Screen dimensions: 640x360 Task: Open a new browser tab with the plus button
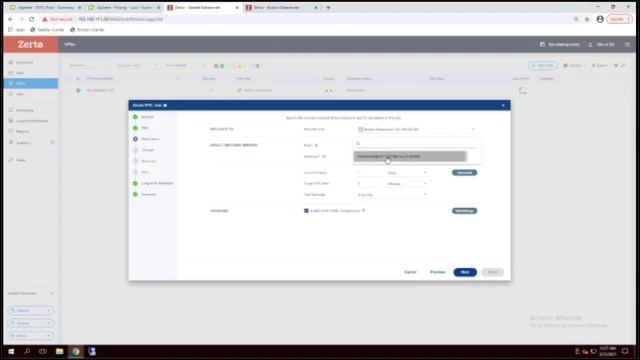(x=328, y=7)
